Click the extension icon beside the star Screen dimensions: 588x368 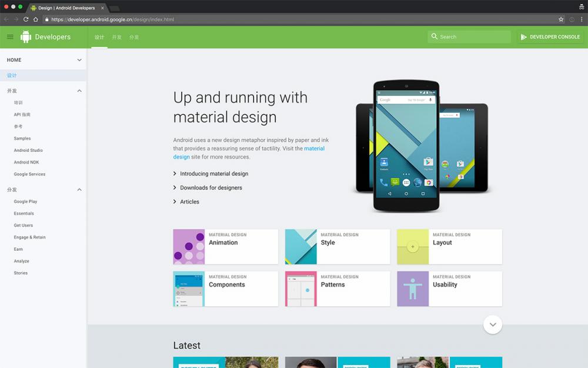(x=572, y=19)
